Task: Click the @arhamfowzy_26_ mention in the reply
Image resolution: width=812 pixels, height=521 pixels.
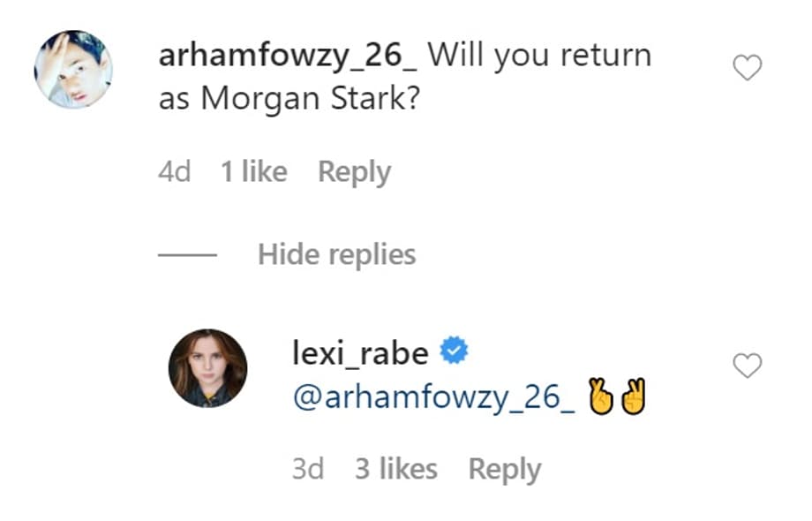Action: pos(434,399)
